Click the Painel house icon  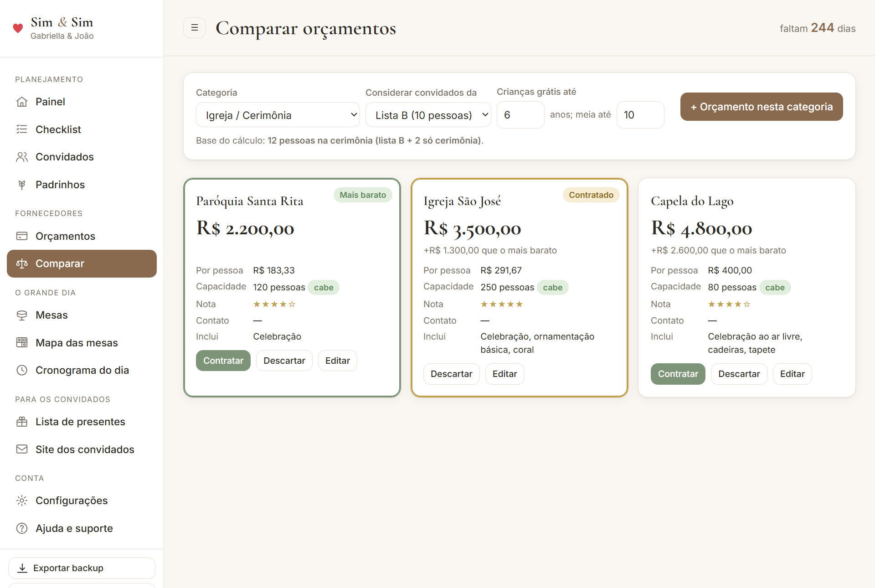coord(22,102)
